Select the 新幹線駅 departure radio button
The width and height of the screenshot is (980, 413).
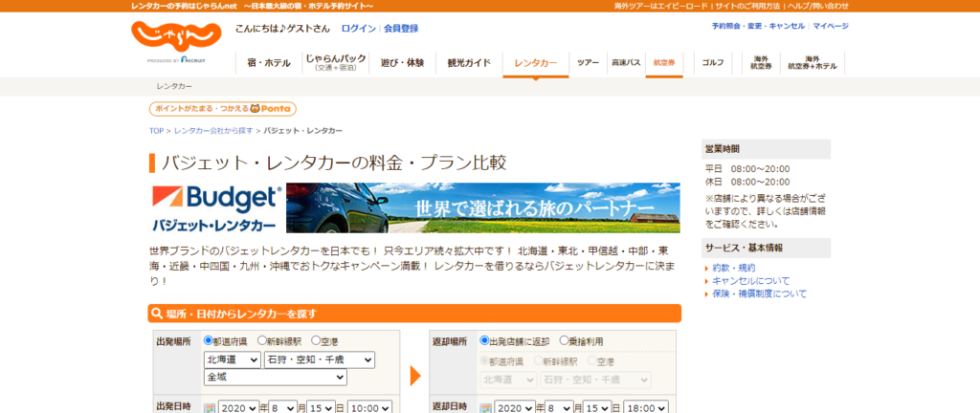[262, 341]
